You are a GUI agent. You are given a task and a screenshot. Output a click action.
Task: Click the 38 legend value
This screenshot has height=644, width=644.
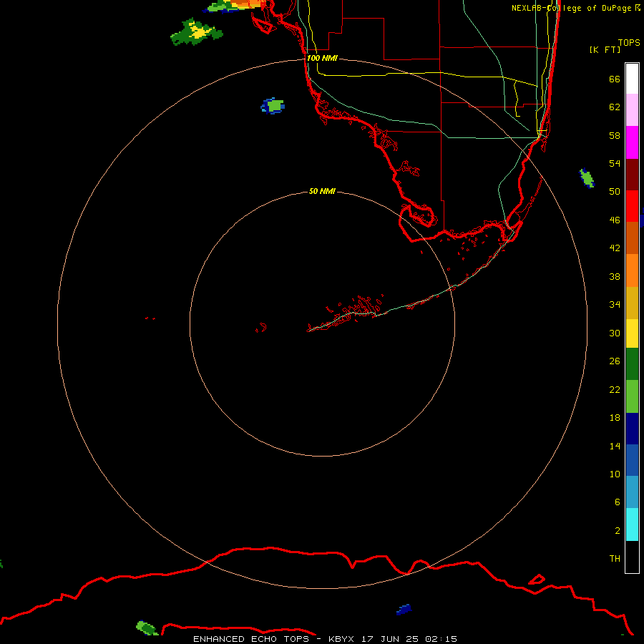coord(615,276)
